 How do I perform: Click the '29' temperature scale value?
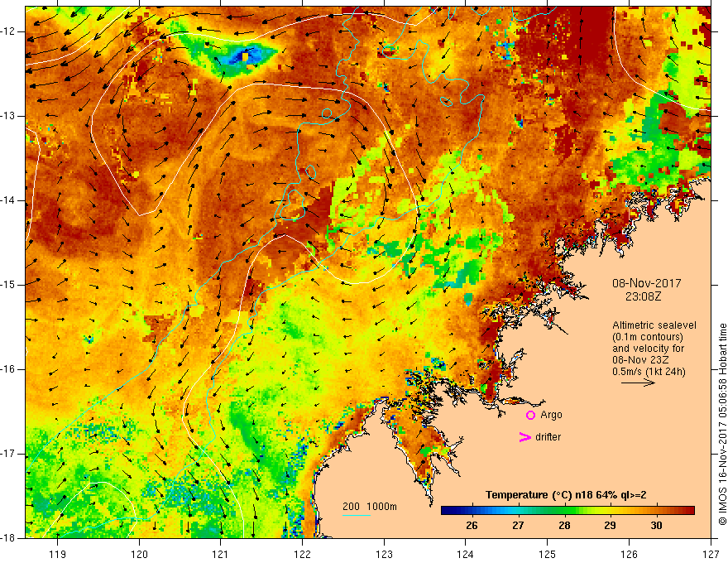click(x=610, y=526)
